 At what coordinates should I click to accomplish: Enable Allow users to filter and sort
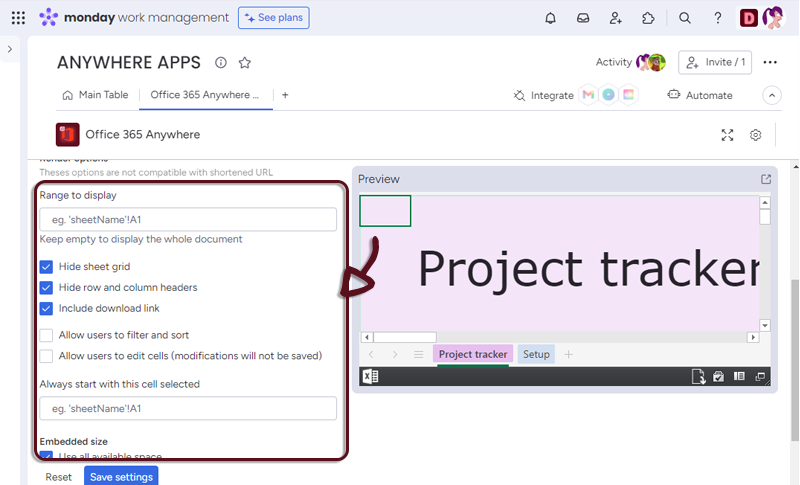tap(46, 335)
